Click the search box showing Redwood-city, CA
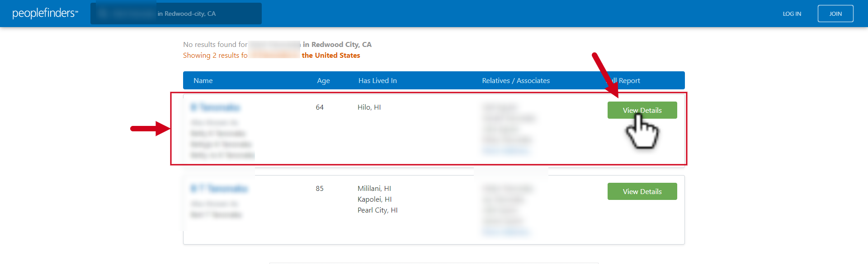This screenshot has height=264, width=868. click(176, 14)
